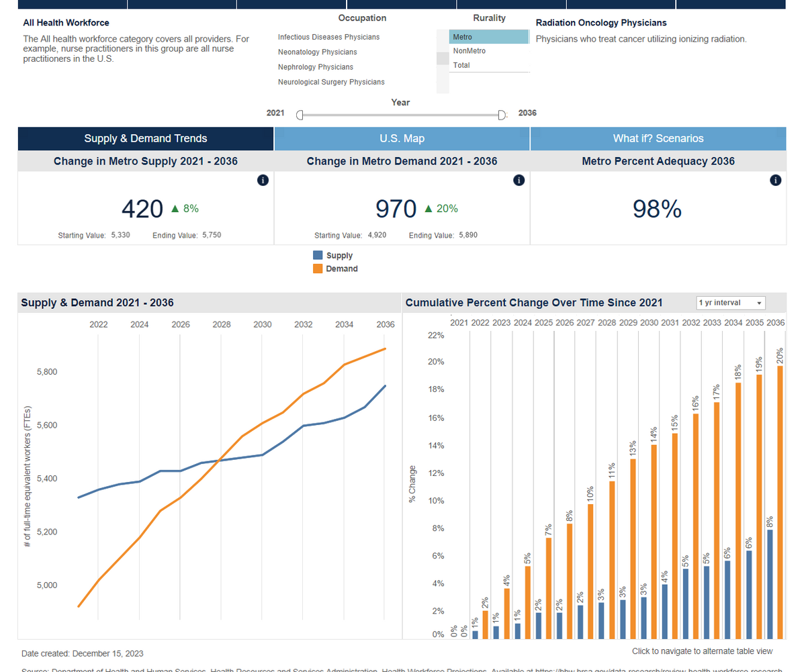Open the 1 yr interval dropdown

(731, 303)
